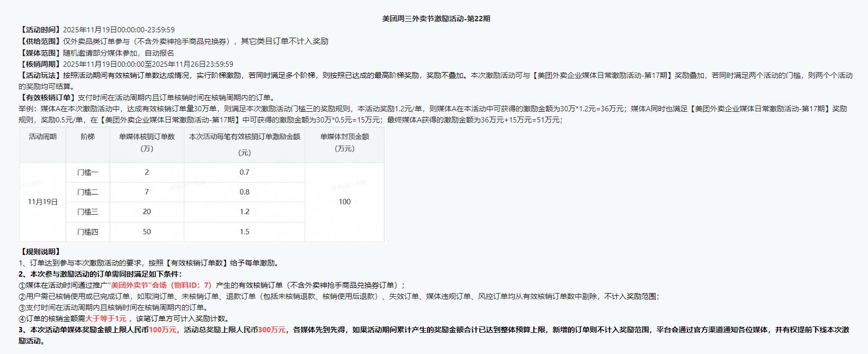
Task: Click the 【媒体范围】 label
Action: point(40,53)
